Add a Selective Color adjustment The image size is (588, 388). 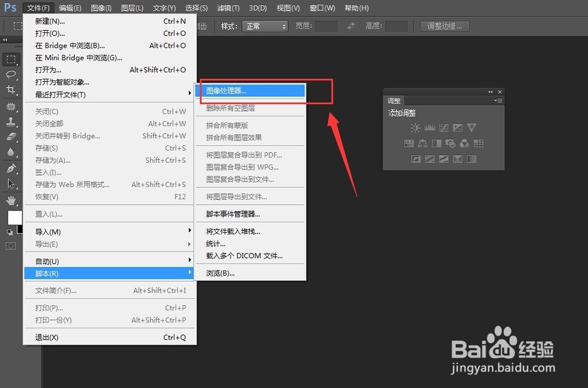pyautogui.click(x=457, y=159)
